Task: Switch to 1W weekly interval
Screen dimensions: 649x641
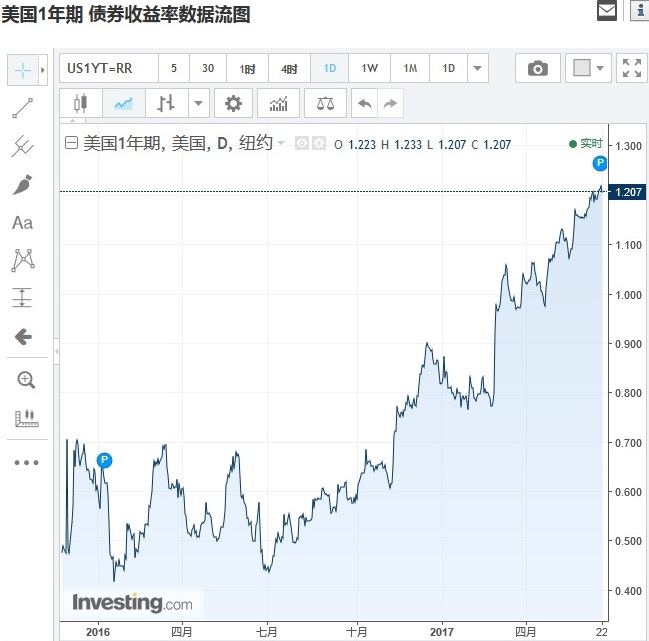Action: pyautogui.click(x=369, y=68)
